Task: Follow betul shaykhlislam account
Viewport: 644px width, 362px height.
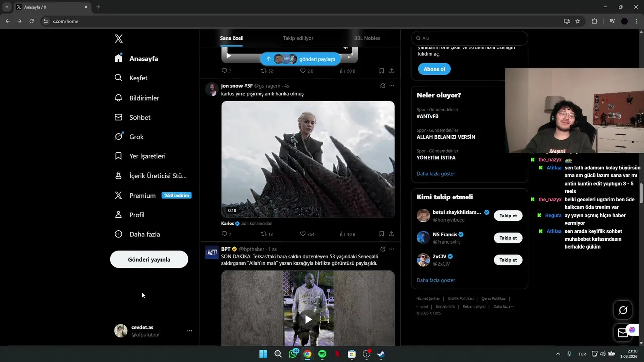Action: [x=508, y=216]
